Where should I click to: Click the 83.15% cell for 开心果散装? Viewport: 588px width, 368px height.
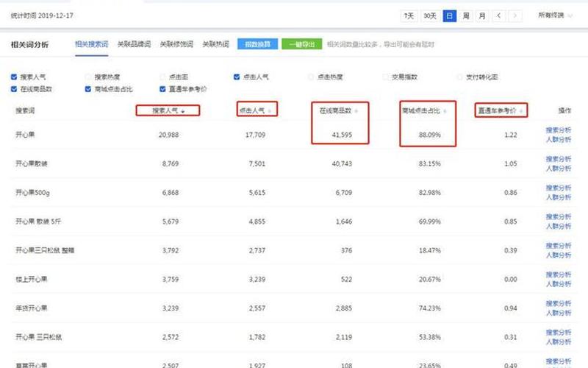[x=430, y=163]
